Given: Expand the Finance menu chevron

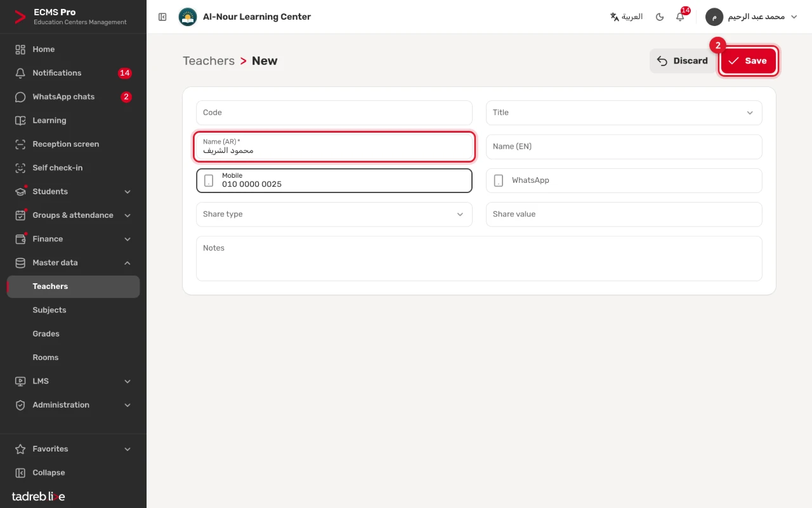Looking at the screenshot, I should [128, 239].
